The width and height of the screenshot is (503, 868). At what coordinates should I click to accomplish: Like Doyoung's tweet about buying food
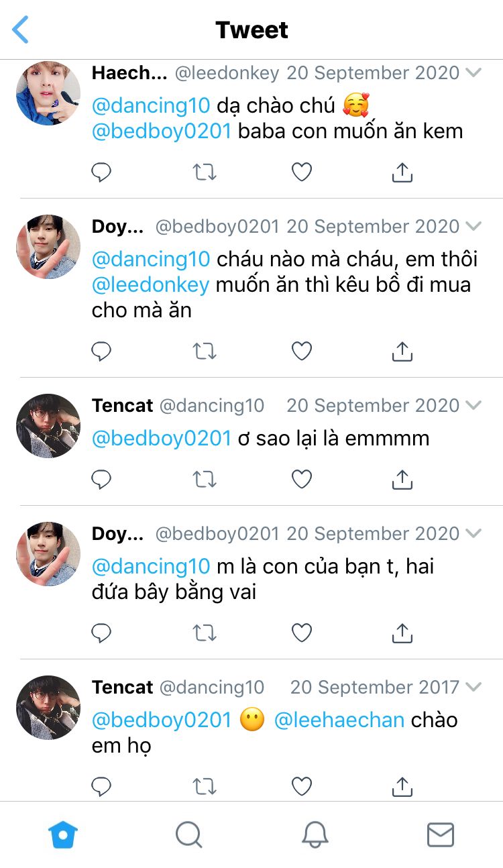coord(302,351)
